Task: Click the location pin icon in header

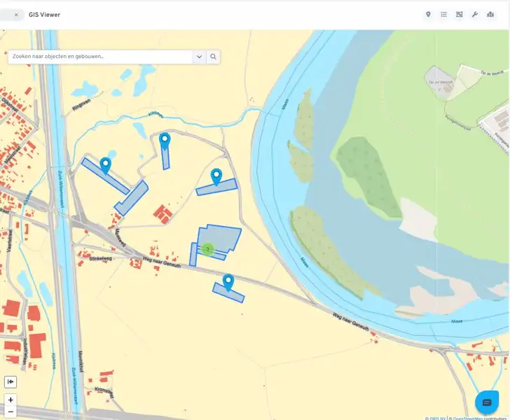Action: pyautogui.click(x=428, y=14)
